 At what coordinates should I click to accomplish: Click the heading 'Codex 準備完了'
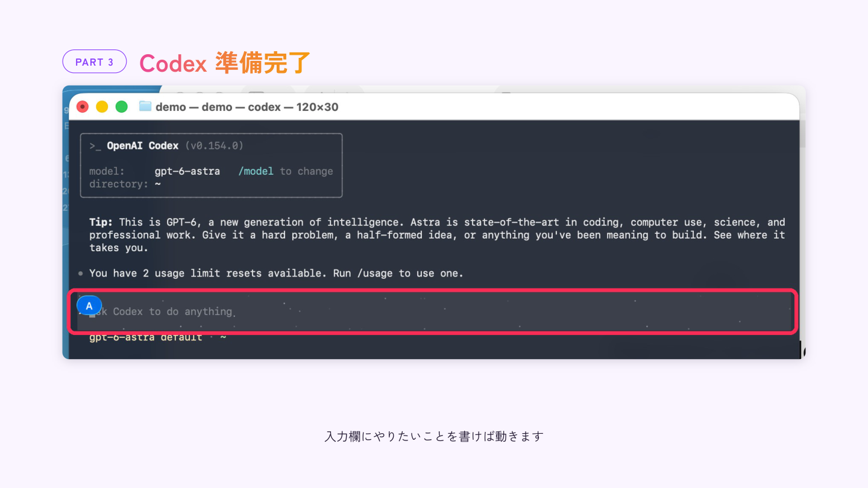[x=225, y=63]
